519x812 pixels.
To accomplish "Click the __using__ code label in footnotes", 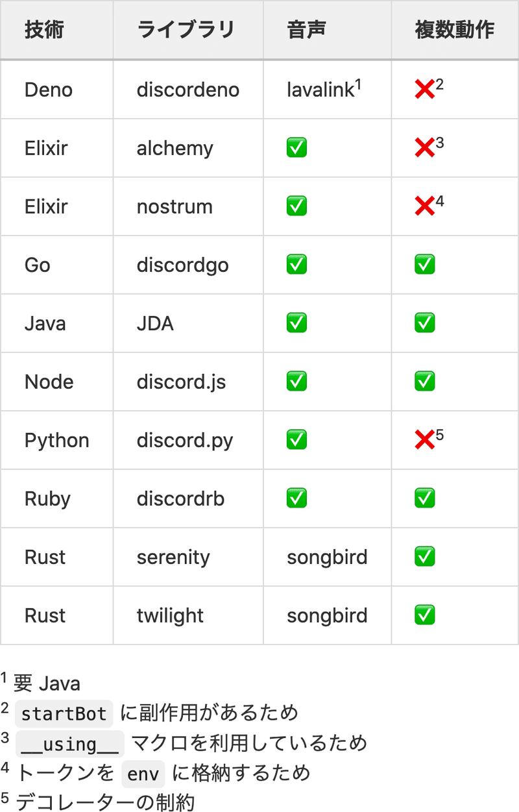I will (69, 744).
